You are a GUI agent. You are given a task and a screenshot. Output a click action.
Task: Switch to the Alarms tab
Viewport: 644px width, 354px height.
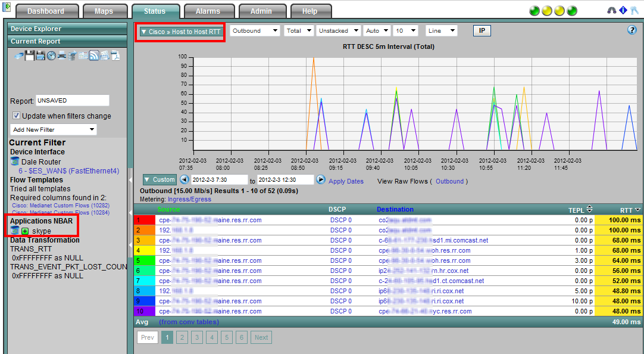207,11
